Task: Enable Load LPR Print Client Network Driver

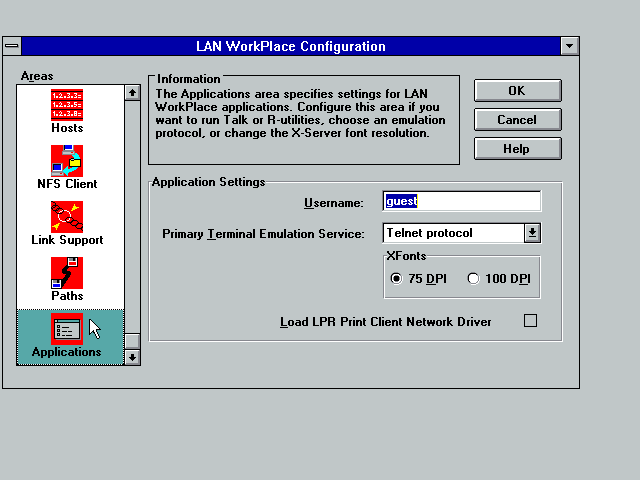Action: pos(530,321)
